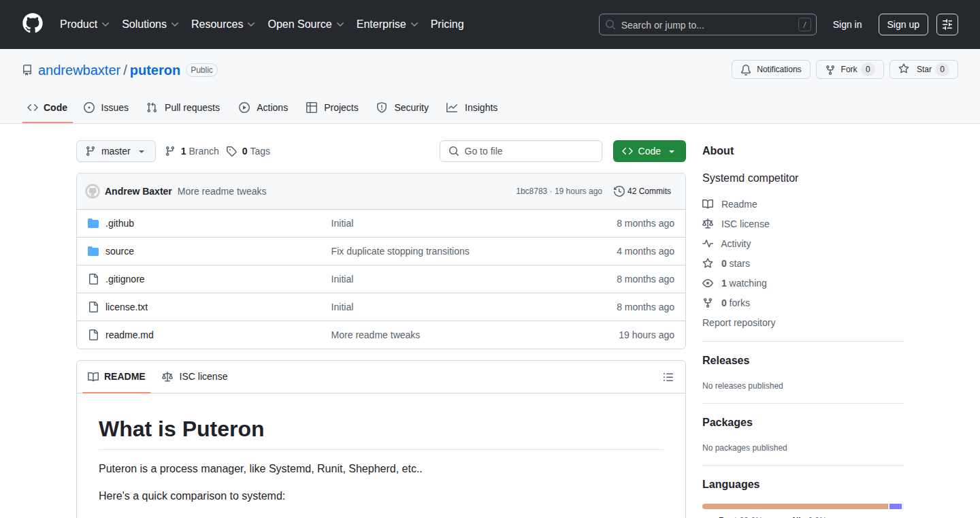980x518 pixels.
Task: Switch to the ISC license tab
Action: [195, 376]
